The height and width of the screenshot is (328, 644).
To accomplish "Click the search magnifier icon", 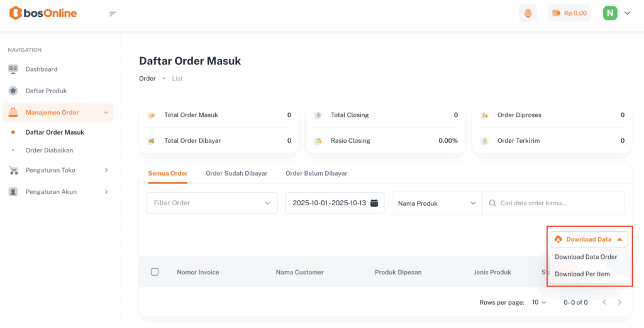I will [x=491, y=203].
